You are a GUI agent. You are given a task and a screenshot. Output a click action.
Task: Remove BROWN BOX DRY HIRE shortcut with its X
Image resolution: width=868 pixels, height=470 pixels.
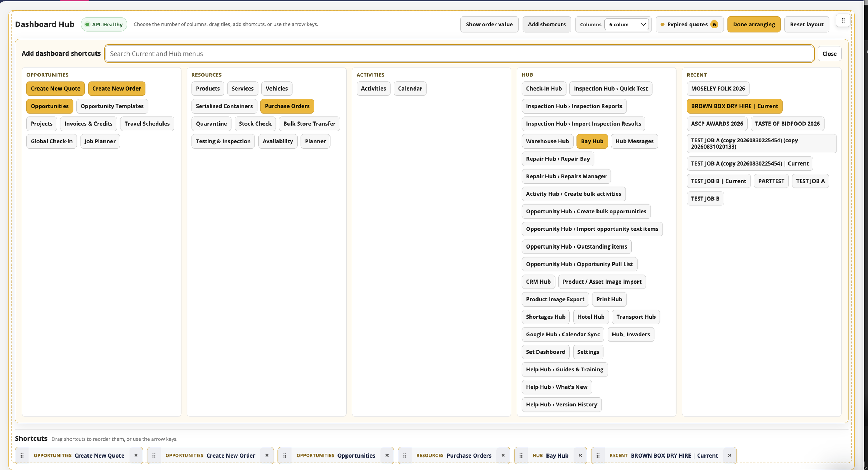tap(729, 455)
